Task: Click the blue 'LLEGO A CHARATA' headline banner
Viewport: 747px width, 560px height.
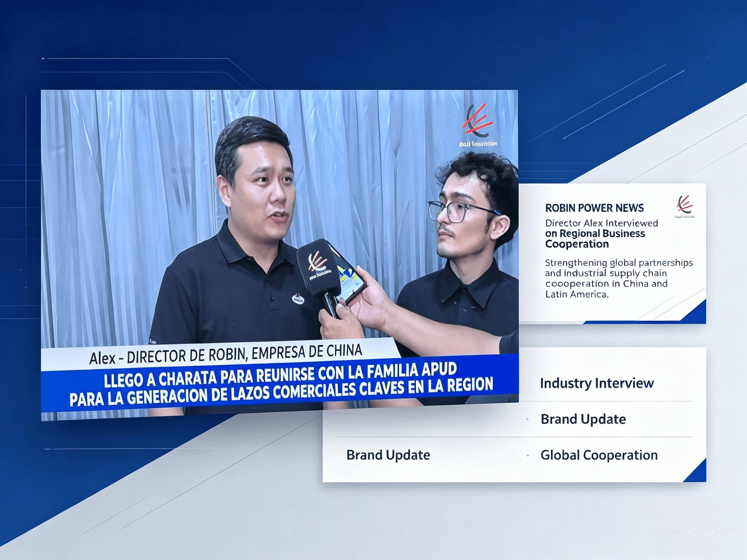Action: (x=280, y=384)
